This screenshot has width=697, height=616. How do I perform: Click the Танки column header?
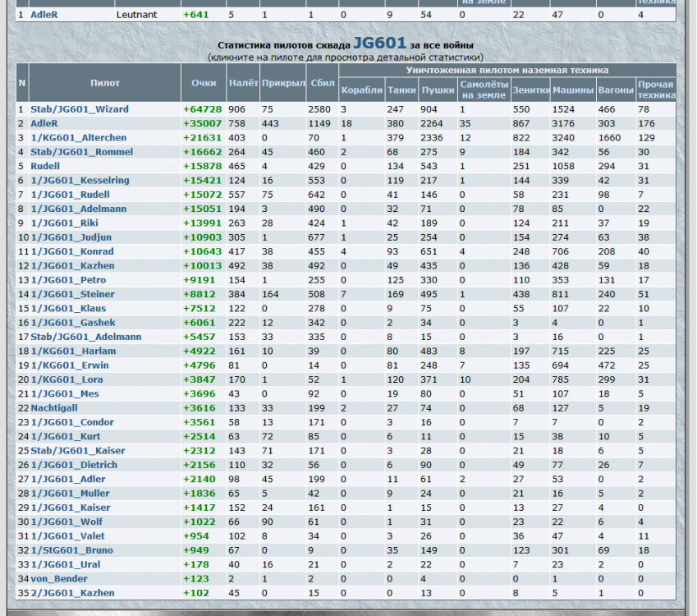click(x=401, y=90)
